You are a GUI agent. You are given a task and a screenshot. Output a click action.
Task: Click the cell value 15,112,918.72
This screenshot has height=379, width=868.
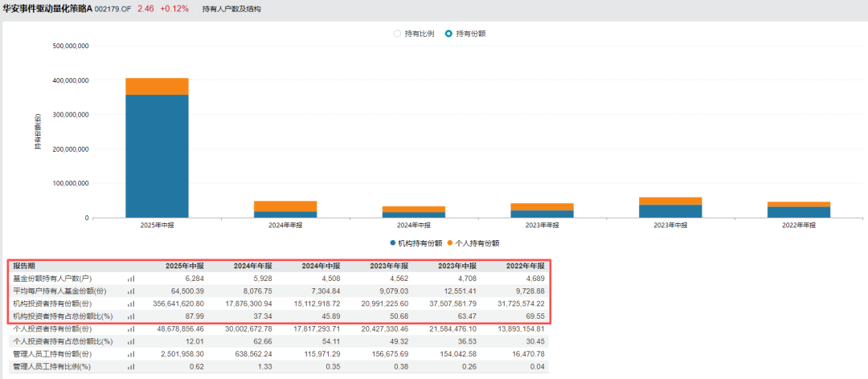coord(317,304)
